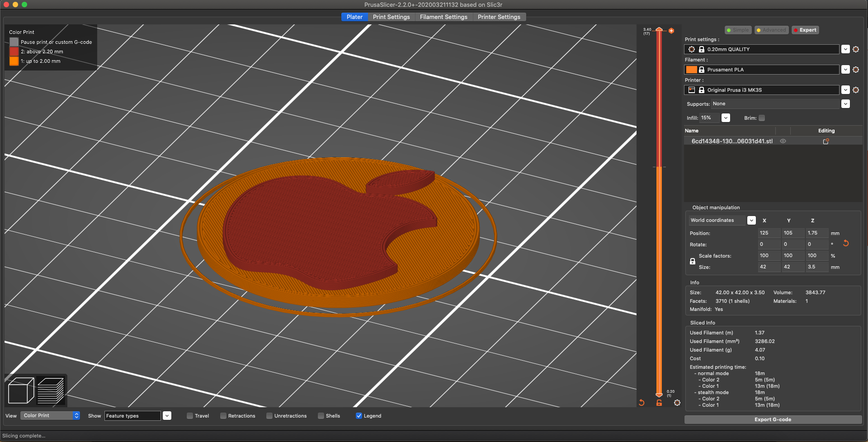Hide the 6cd14348 STL with the eye toggle
868x442 pixels.
tap(783, 141)
